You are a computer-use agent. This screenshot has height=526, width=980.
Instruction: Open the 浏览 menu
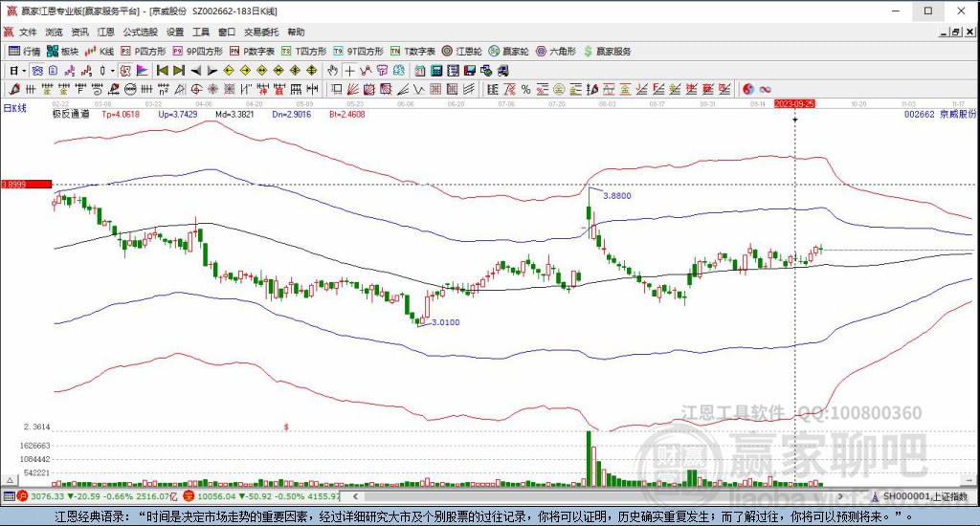coord(54,32)
